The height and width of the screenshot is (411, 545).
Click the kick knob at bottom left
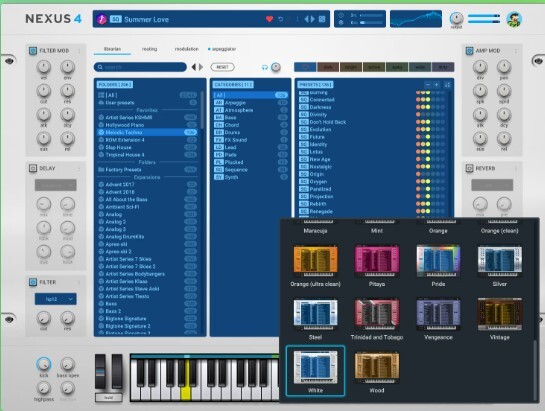(44, 364)
